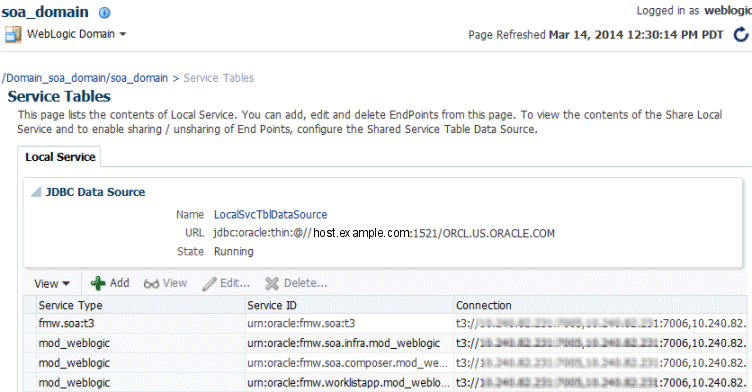This screenshot has width=752, height=392.
Task: Click the soa_domain information icon
Action: coord(104,13)
